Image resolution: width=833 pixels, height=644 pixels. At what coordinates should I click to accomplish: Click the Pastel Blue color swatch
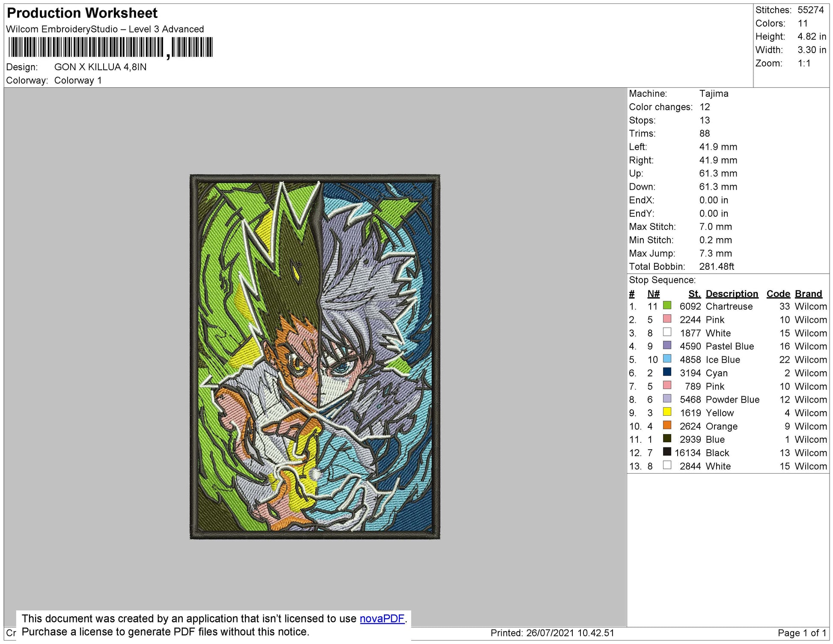pyautogui.click(x=666, y=345)
